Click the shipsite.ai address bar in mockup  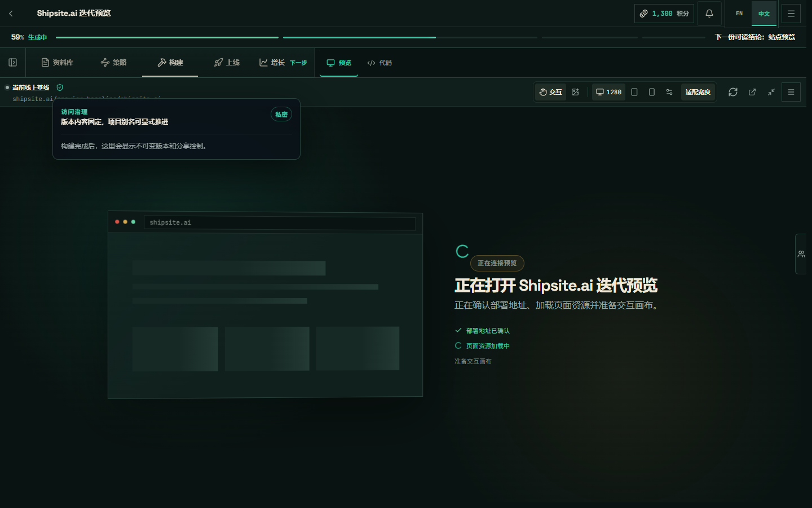click(280, 222)
